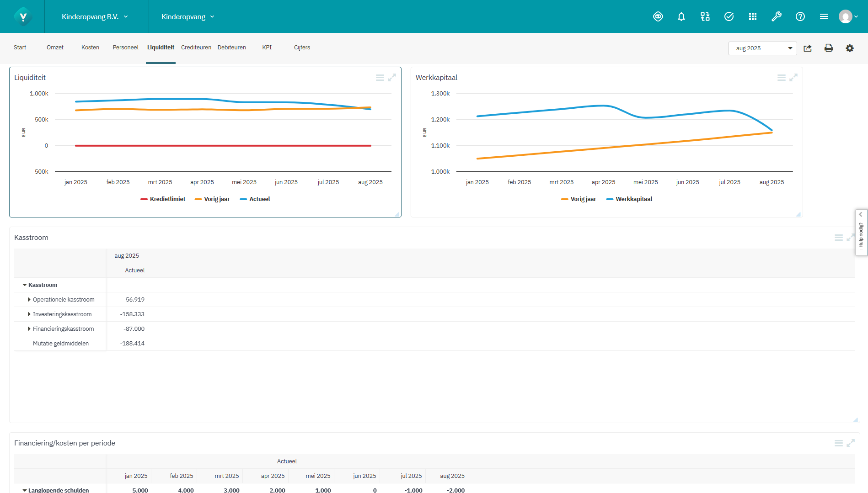Image resolution: width=868 pixels, height=493 pixels.
Task: Switch to the Crediteuren tab
Action: click(196, 48)
